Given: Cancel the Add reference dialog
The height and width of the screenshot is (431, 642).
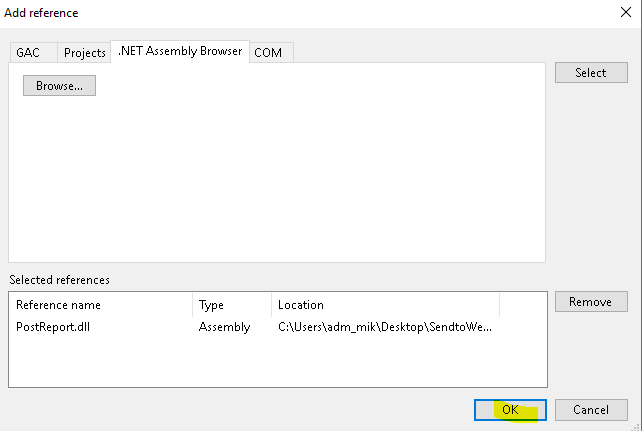Looking at the screenshot, I should pos(590,410).
